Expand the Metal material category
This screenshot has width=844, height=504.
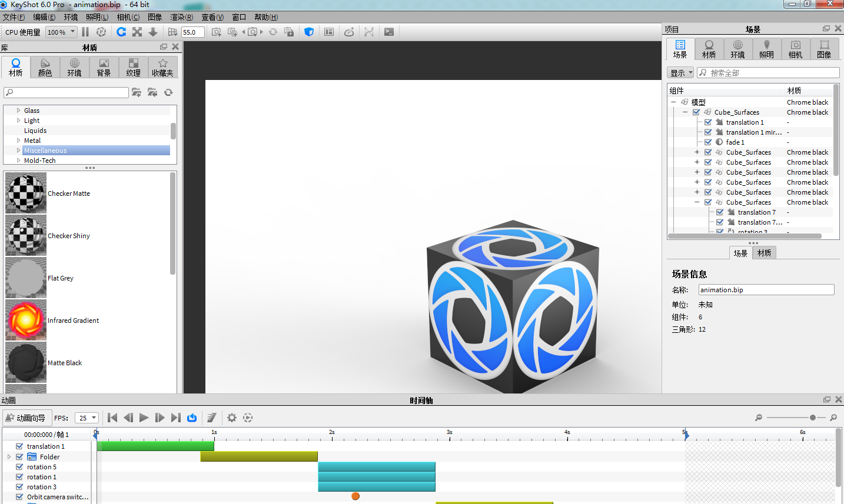(x=18, y=141)
